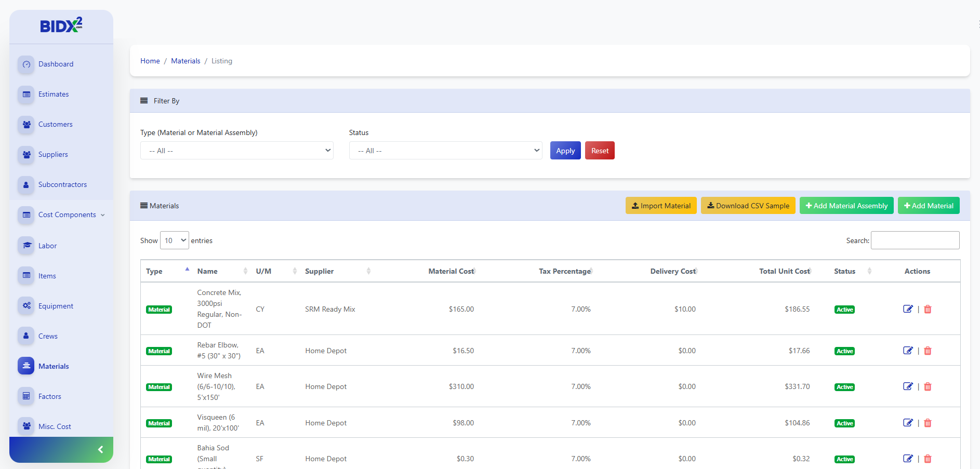Open the Dashboard from the sidebar icon
The width and height of the screenshot is (980, 469).
[x=26, y=64]
